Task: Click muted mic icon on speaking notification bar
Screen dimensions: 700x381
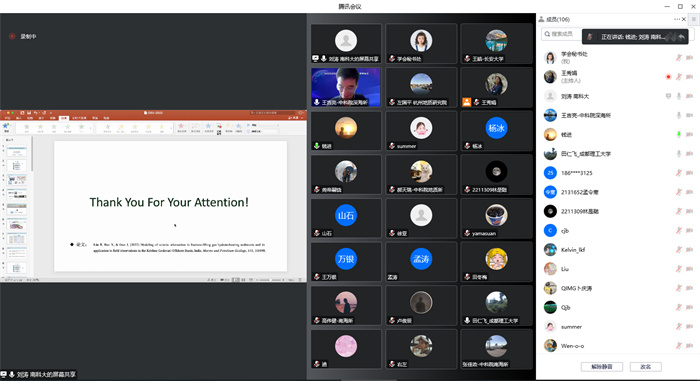Action: click(x=590, y=37)
